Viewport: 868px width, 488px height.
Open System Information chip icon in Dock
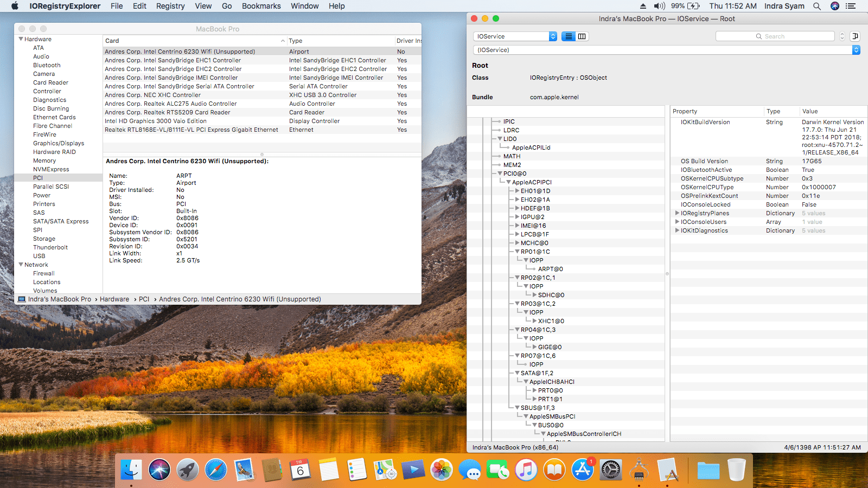639,470
